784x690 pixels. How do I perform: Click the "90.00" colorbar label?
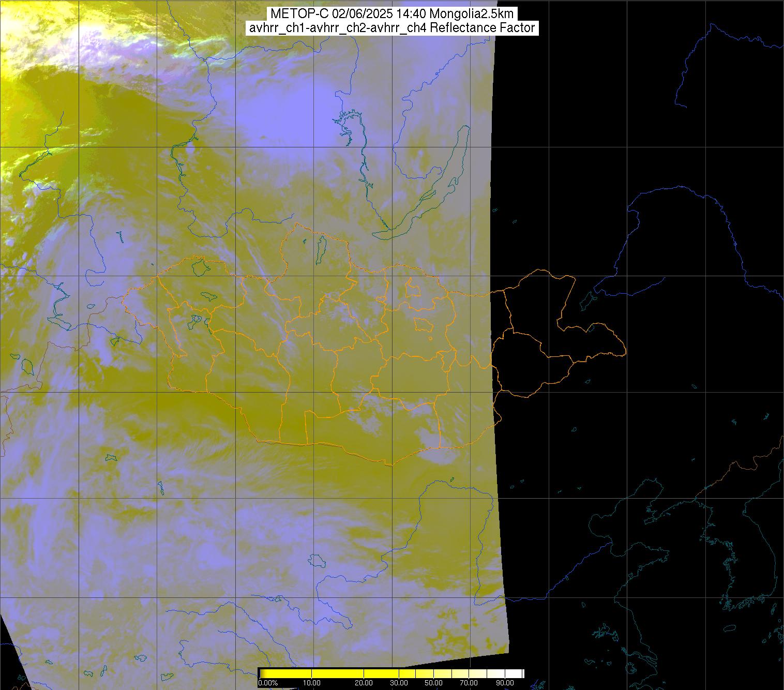click(x=505, y=683)
